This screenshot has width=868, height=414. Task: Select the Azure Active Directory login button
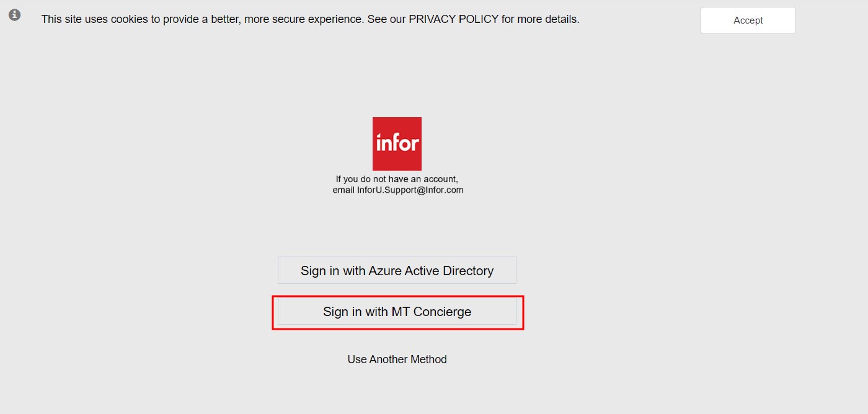(397, 271)
